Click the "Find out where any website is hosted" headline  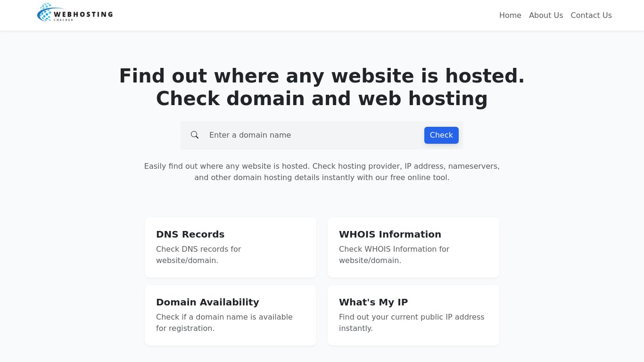[x=322, y=76]
